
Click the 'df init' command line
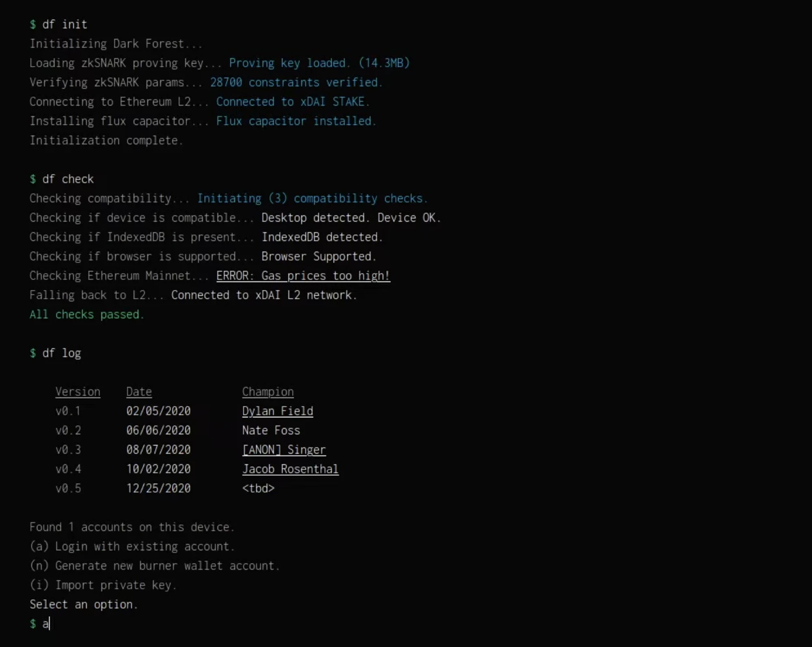64,24
